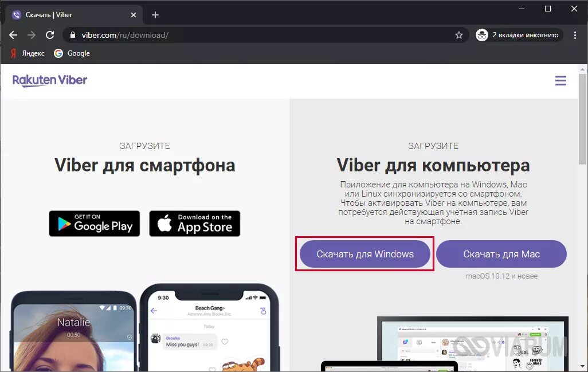The width and height of the screenshot is (588, 372).
Task: Click the browser back arrow
Action: click(13, 35)
